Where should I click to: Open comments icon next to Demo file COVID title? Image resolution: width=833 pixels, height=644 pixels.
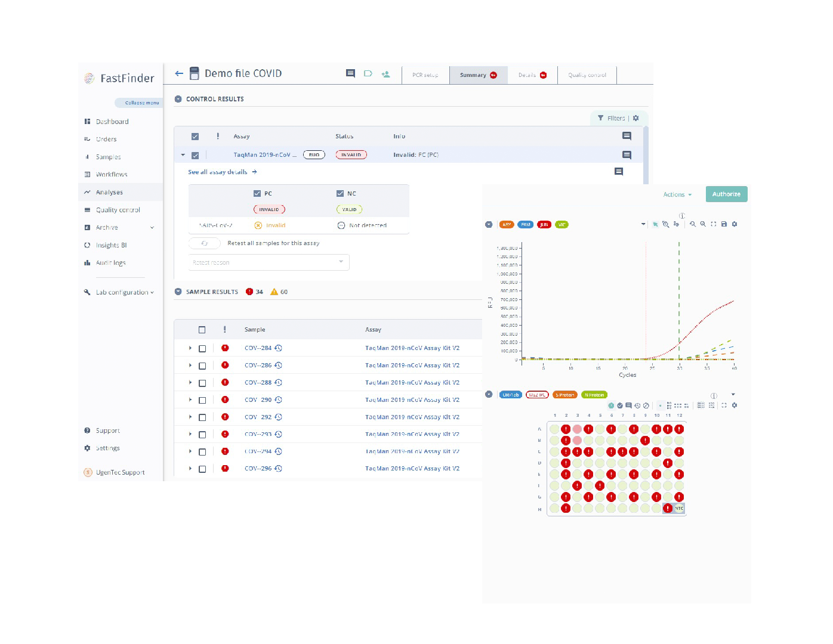point(350,73)
